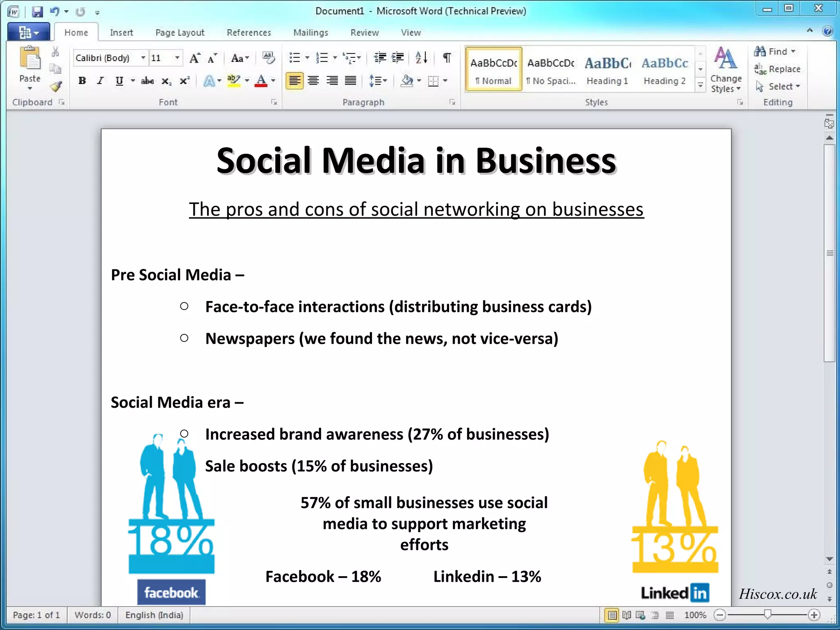Click the Sort A-Z icon
Viewport: 840px width, 630px height.
click(x=421, y=58)
